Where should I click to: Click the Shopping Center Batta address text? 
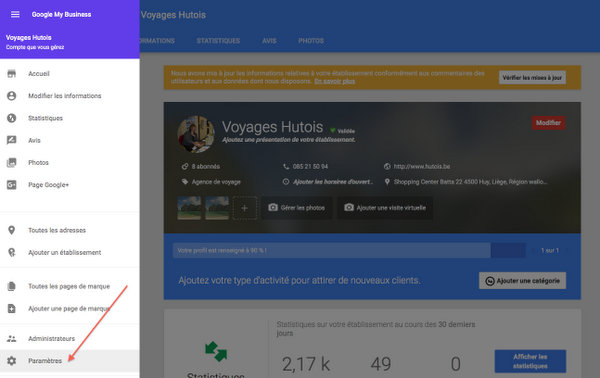click(x=470, y=182)
